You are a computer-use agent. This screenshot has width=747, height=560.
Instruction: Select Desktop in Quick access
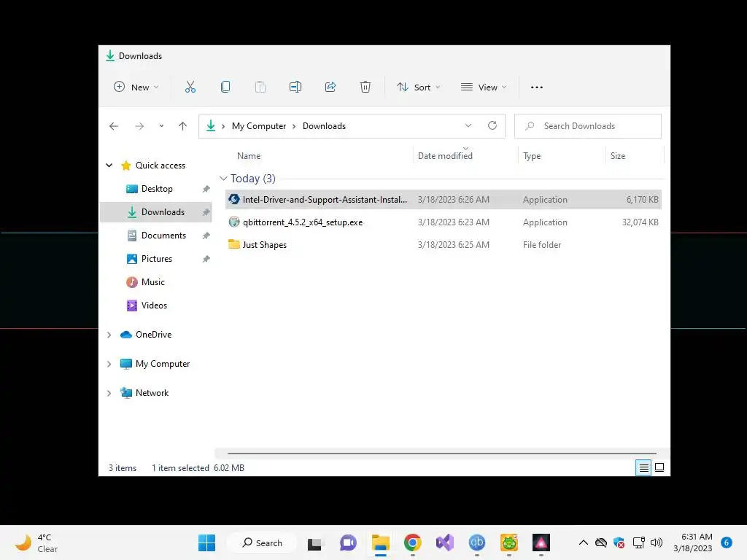[x=156, y=189]
